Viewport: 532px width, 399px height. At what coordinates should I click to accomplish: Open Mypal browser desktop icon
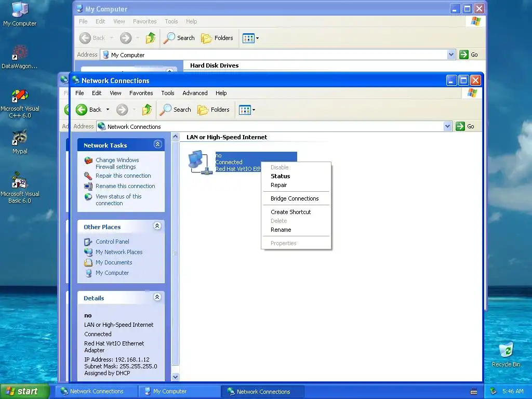coord(20,142)
